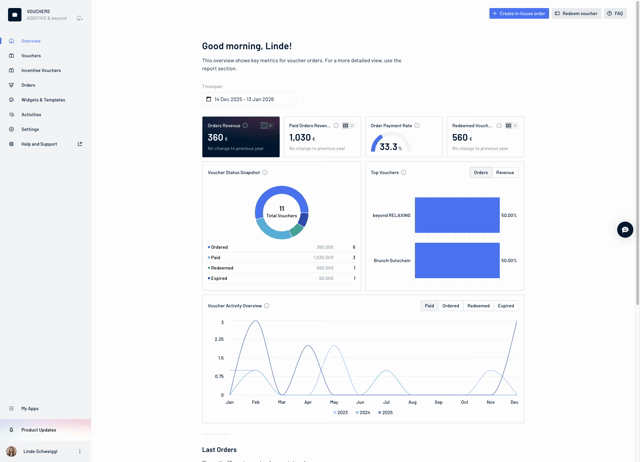Viewport: 640px width, 462px height.
Task: Click the Voucher Activity Overview info icon
Action: point(267,306)
